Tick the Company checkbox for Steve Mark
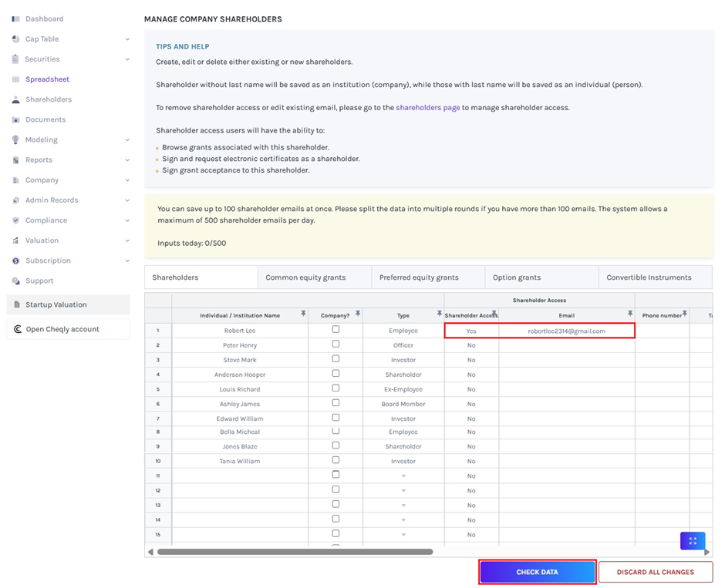 point(336,359)
